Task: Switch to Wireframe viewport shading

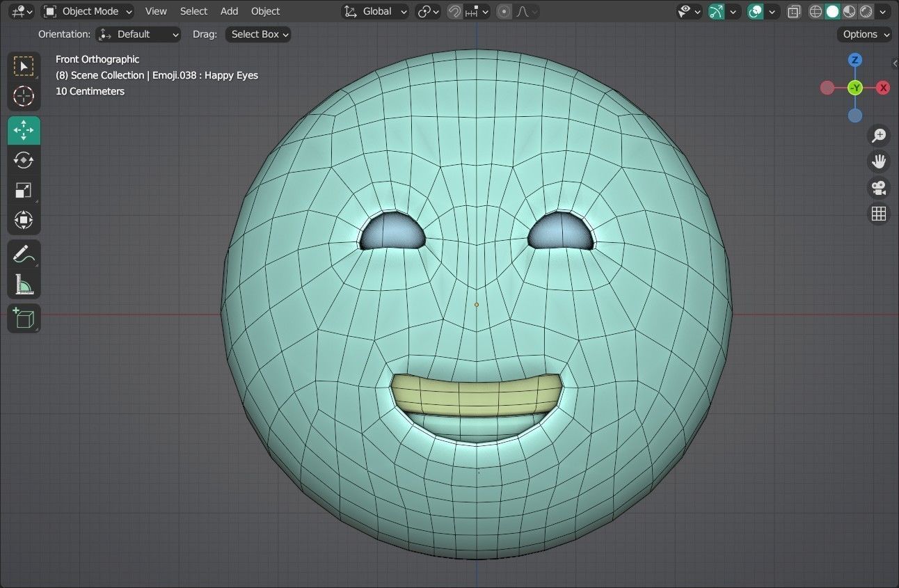Action: click(x=816, y=11)
